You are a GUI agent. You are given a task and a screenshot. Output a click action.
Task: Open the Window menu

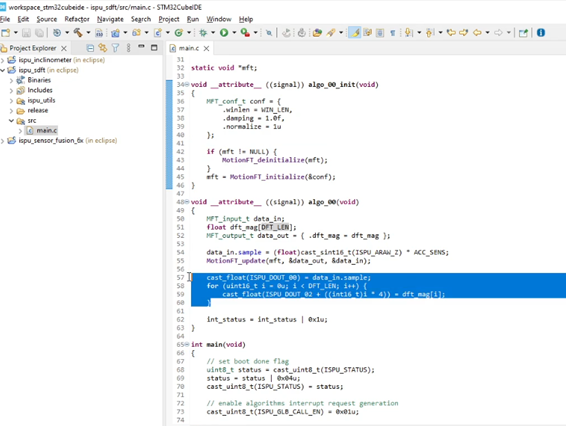click(219, 19)
